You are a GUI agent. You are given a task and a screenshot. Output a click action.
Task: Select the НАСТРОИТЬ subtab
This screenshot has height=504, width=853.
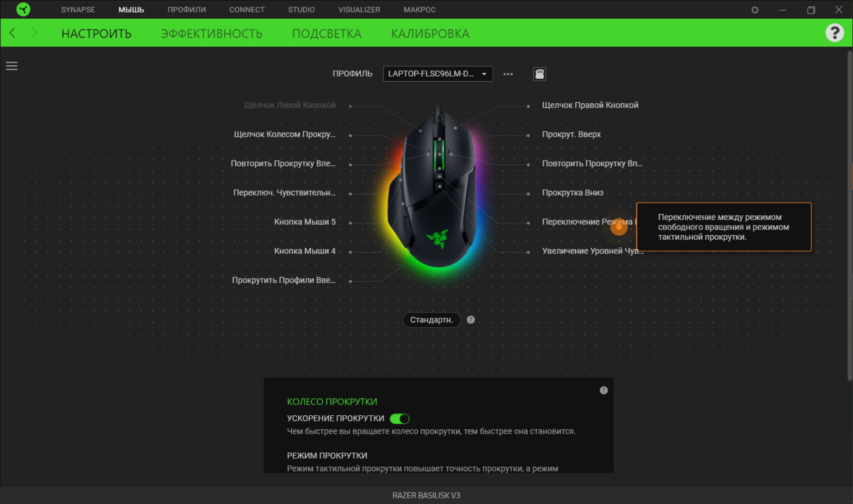point(97,34)
